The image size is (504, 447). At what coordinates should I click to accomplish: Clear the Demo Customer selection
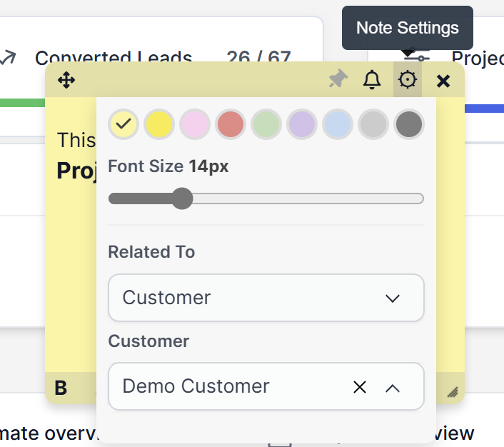tap(360, 387)
